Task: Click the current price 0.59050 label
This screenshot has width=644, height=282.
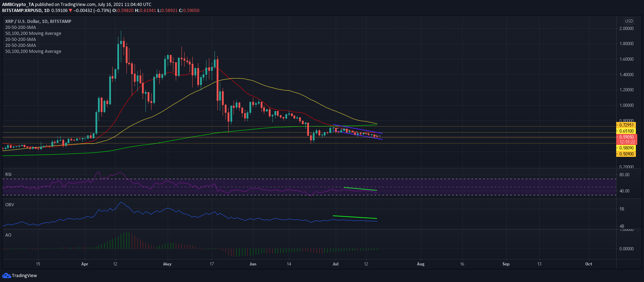Action: (x=626, y=137)
